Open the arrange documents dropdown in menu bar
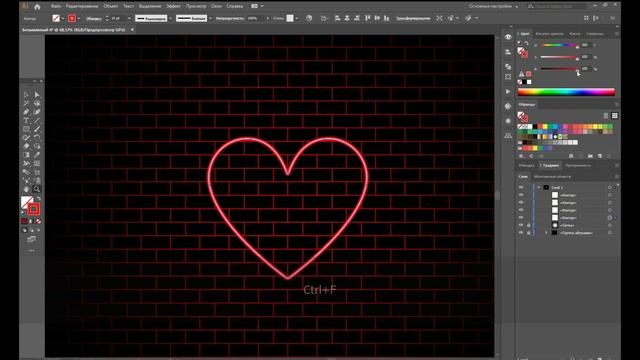 click(x=257, y=6)
